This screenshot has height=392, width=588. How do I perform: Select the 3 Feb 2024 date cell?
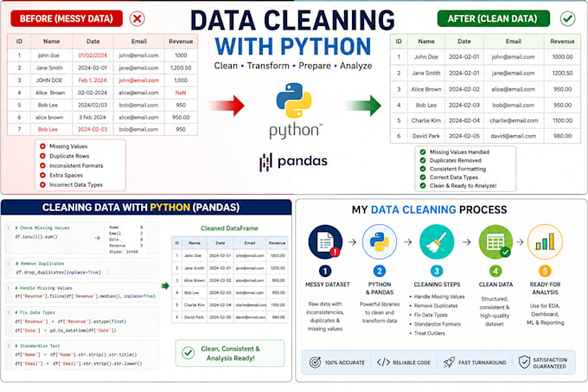tap(93, 117)
